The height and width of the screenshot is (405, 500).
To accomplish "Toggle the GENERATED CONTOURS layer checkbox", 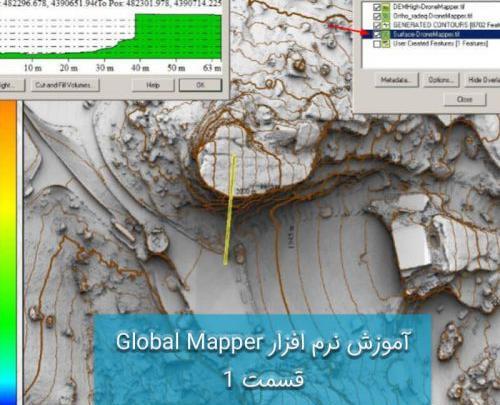I will (x=377, y=25).
